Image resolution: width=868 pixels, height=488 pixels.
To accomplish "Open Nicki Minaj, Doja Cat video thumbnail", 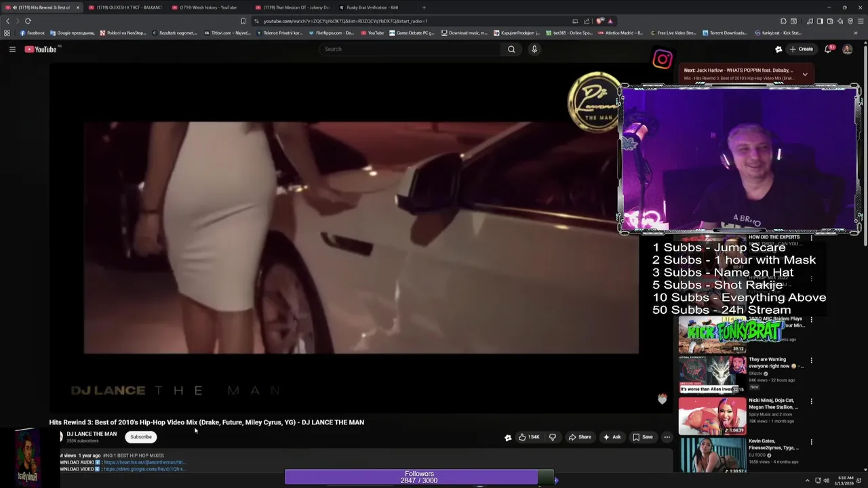I will pyautogui.click(x=712, y=416).
